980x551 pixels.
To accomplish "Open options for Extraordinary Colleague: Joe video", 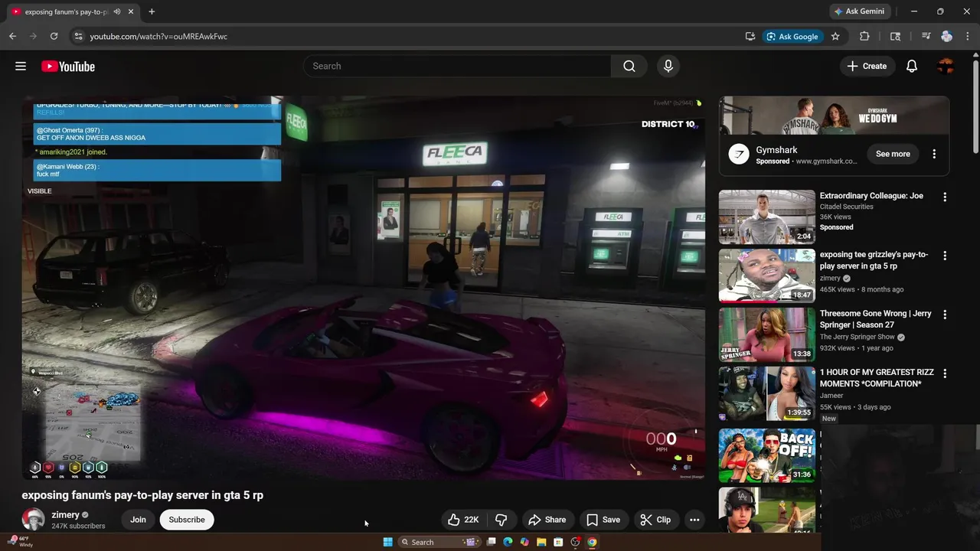I will click(945, 197).
